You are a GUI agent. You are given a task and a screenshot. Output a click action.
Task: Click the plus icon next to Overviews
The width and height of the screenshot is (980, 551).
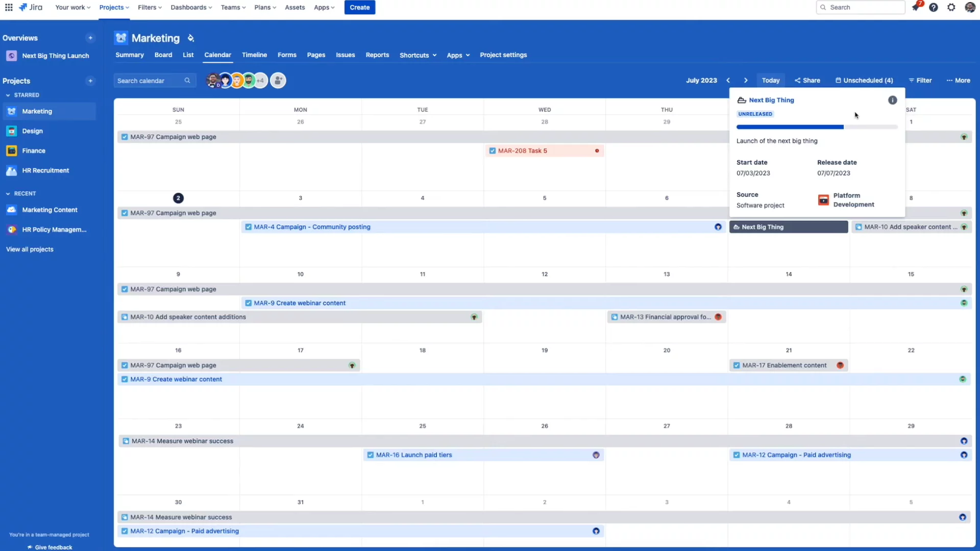coord(90,38)
